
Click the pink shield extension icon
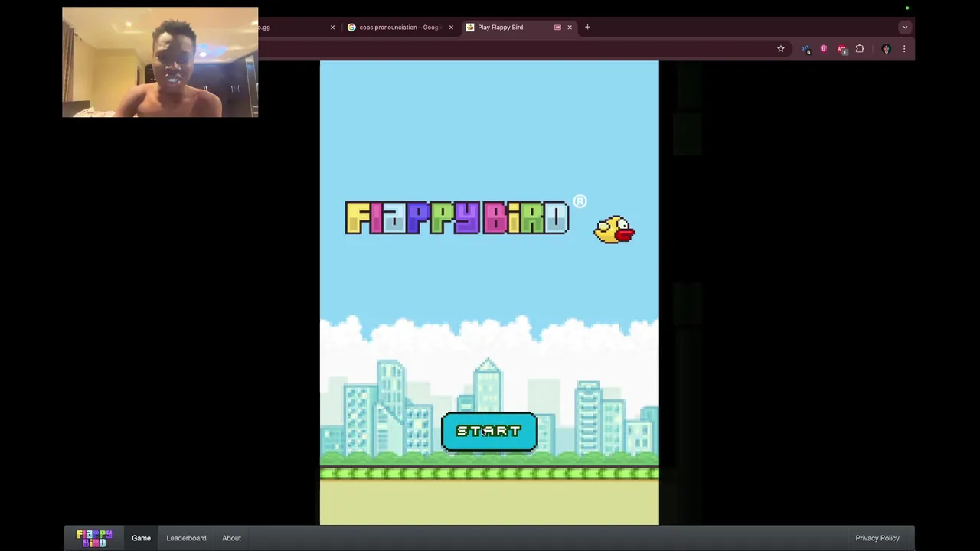[x=824, y=49]
